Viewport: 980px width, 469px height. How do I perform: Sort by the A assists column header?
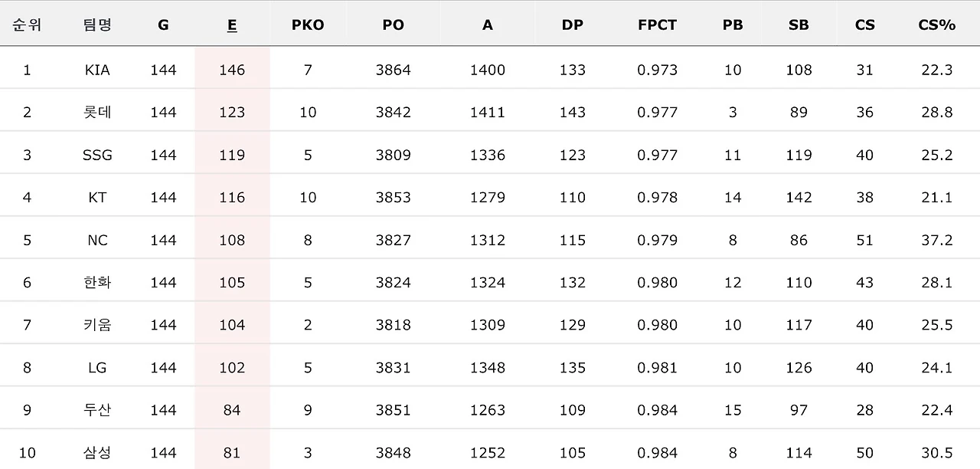488,25
